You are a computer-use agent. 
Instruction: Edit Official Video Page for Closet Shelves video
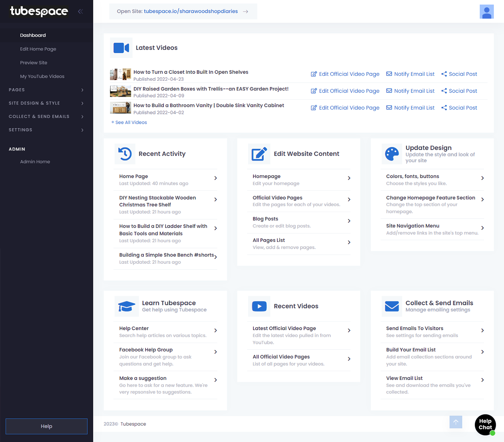(x=345, y=74)
